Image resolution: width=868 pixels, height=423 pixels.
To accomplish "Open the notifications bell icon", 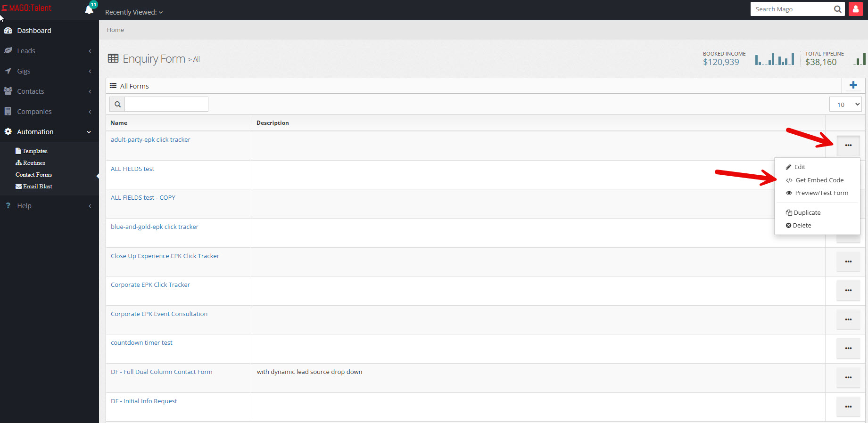I will [89, 9].
